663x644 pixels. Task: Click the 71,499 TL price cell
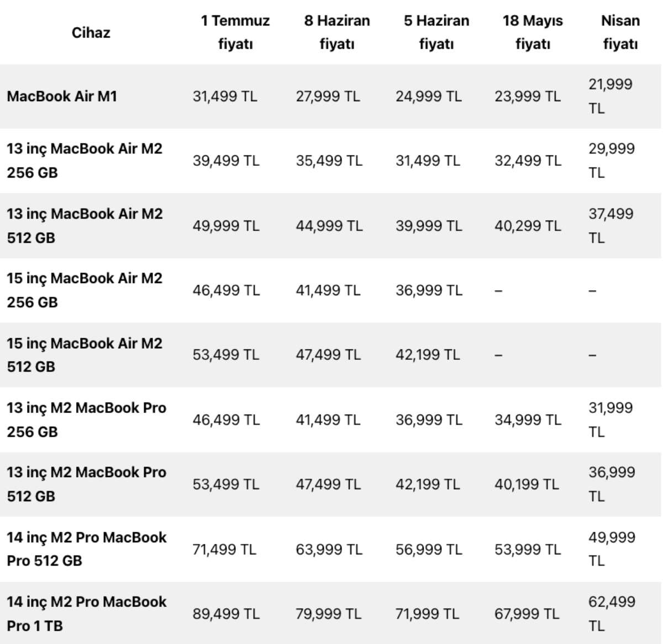(224, 549)
